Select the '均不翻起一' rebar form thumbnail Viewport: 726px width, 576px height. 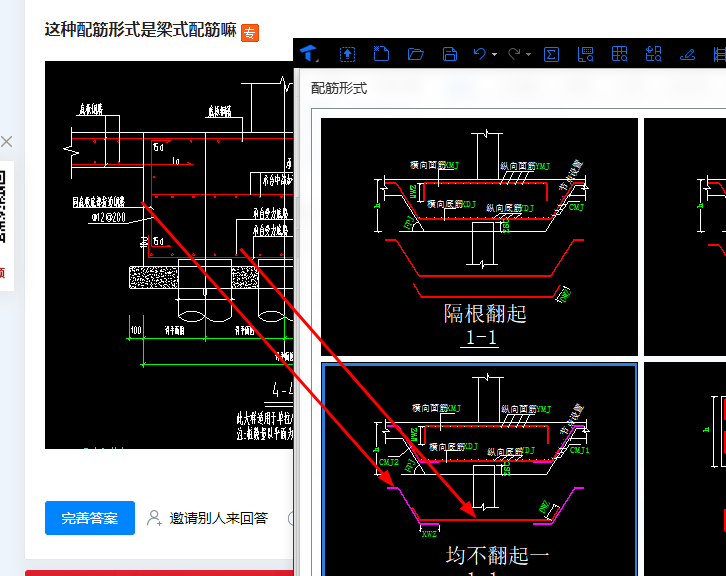pos(479,470)
